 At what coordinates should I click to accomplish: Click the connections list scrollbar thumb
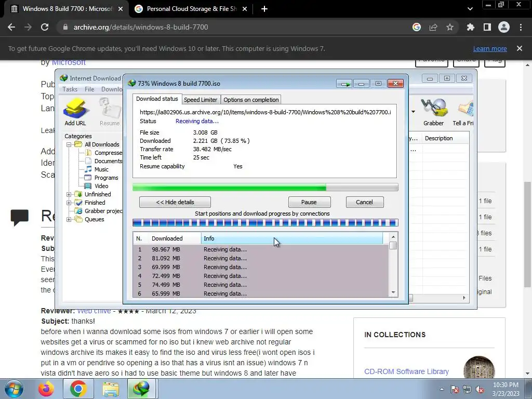point(393,246)
